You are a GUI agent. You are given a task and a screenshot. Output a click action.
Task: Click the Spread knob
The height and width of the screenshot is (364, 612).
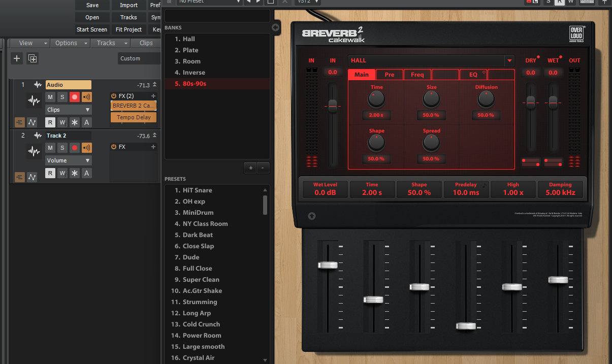(x=431, y=143)
